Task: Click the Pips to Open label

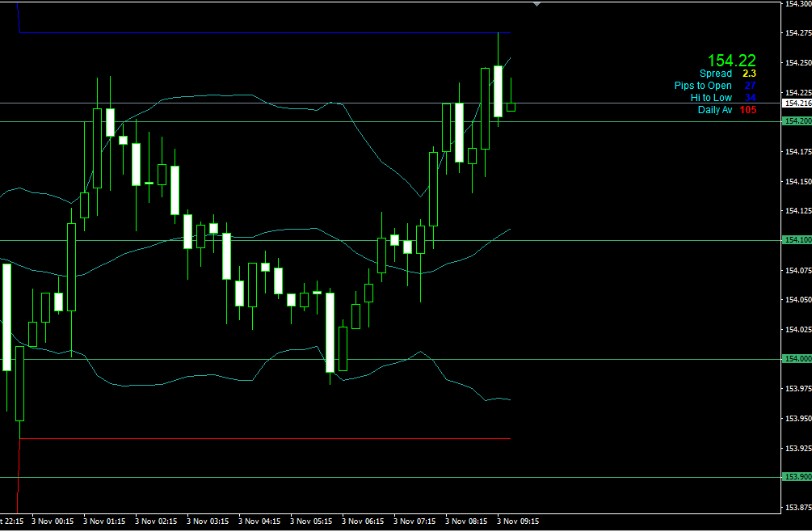Action: [703, 86]
